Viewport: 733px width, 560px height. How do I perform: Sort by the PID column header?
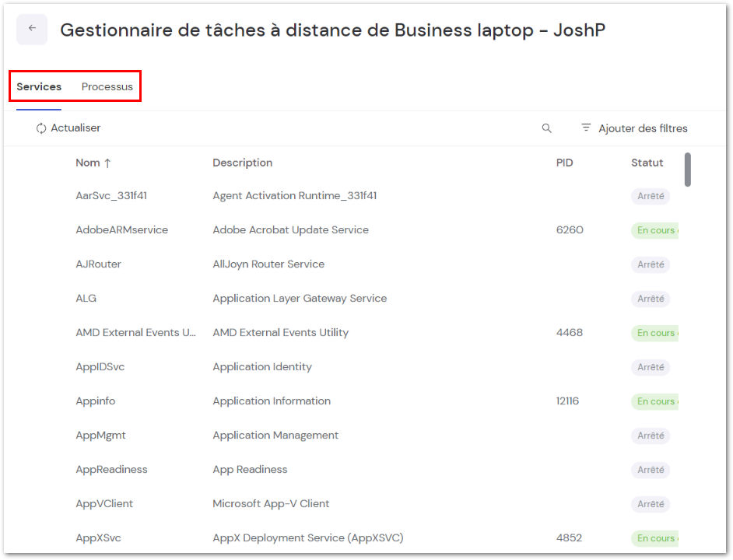click(x=564, y=163)
